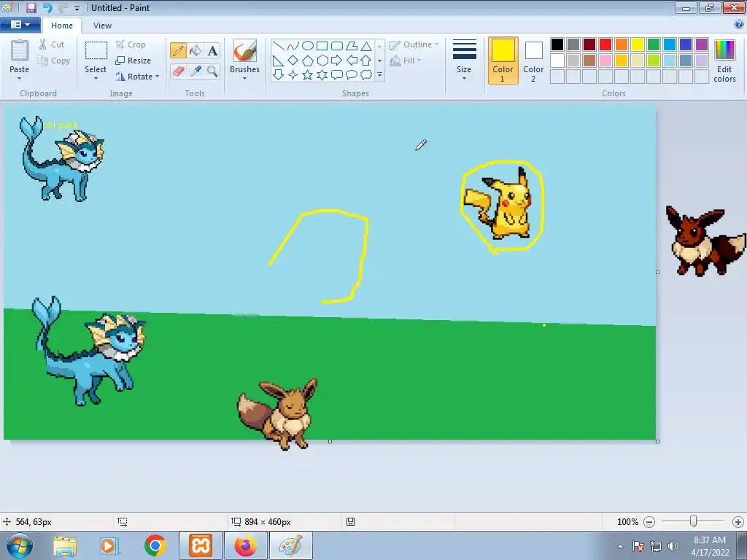The image size is (747, 560).
Task: Click the Save icon in title bar
Action: (x=31, y=7)
